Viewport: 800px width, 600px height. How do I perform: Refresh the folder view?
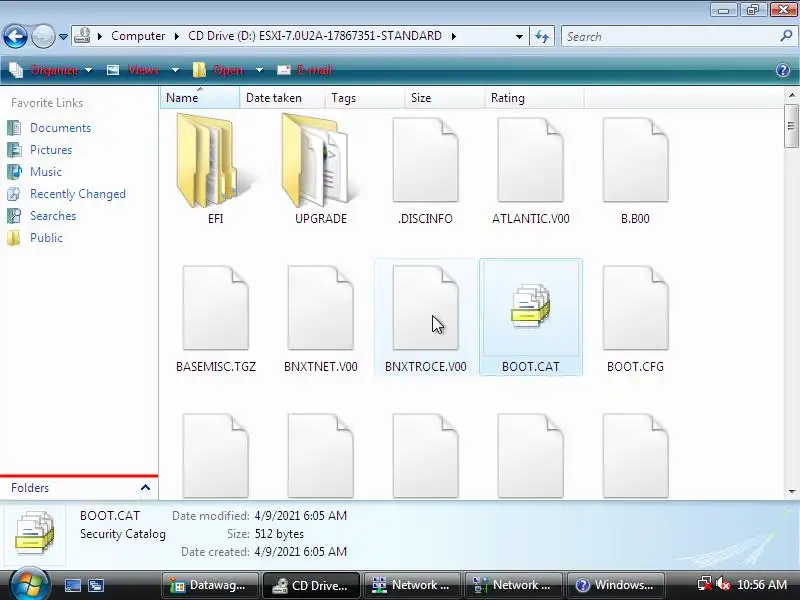(542, 36)
